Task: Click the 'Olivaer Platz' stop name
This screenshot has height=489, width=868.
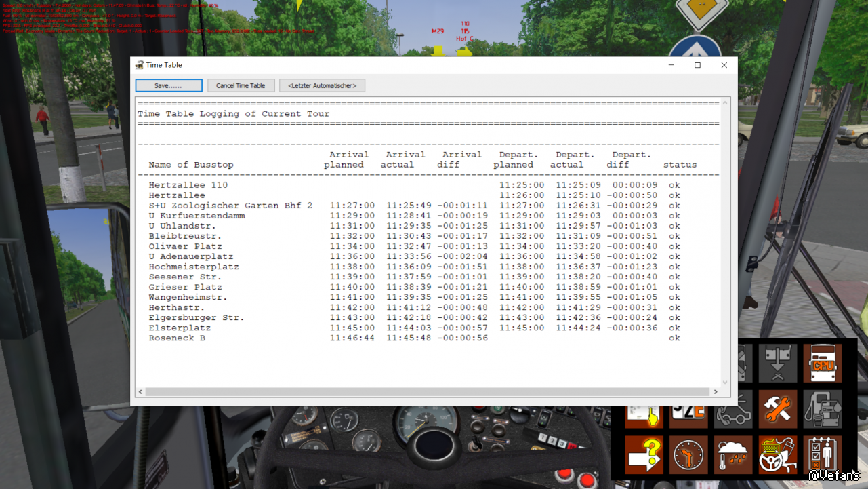Action: point(185,246)
